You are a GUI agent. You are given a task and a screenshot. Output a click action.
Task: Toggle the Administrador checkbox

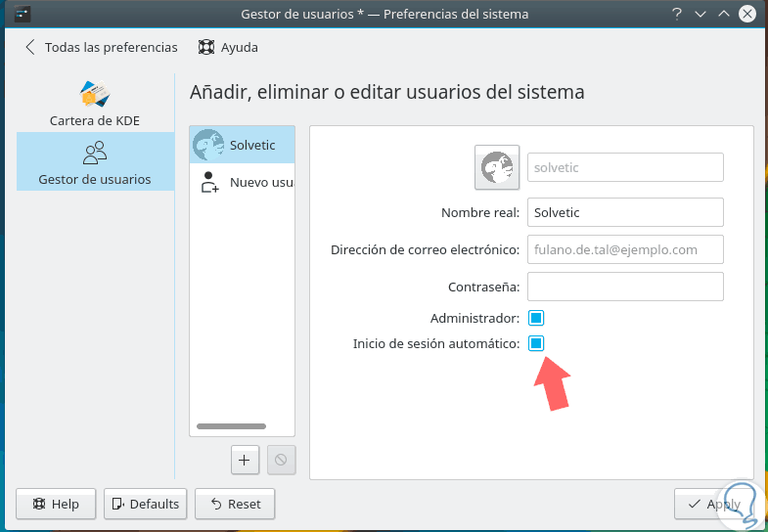(536, 318)
